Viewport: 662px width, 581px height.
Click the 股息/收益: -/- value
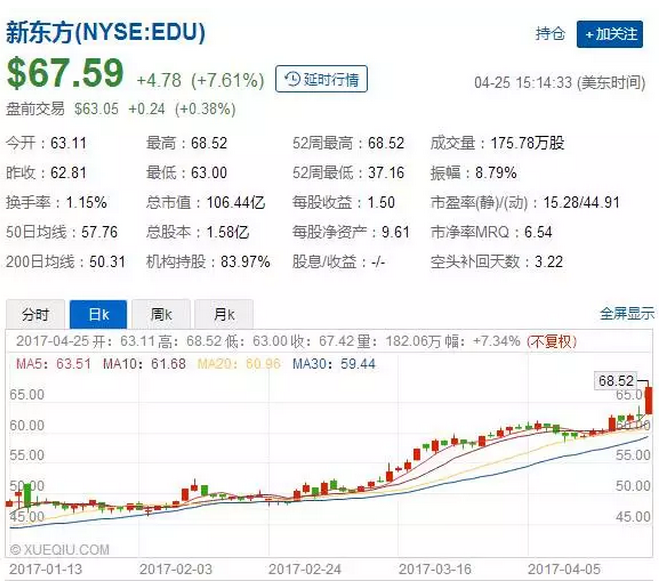tap(378, 262)
